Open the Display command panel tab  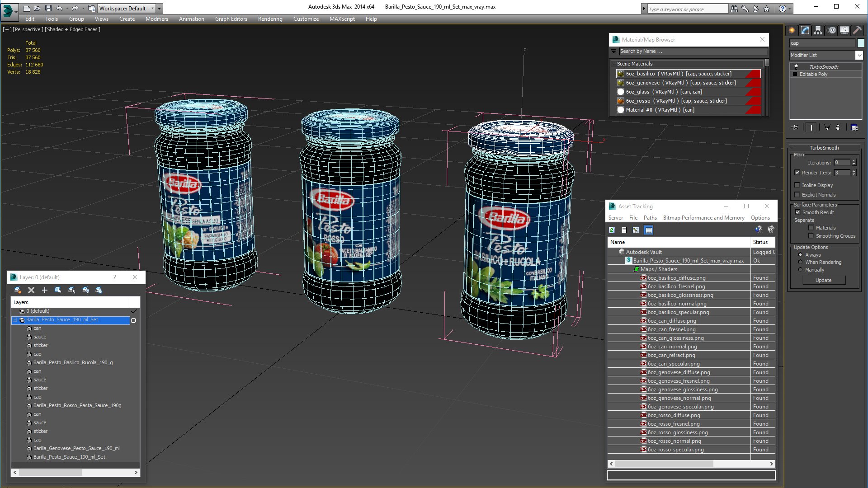pyautogui.click(x=844, y=30)
